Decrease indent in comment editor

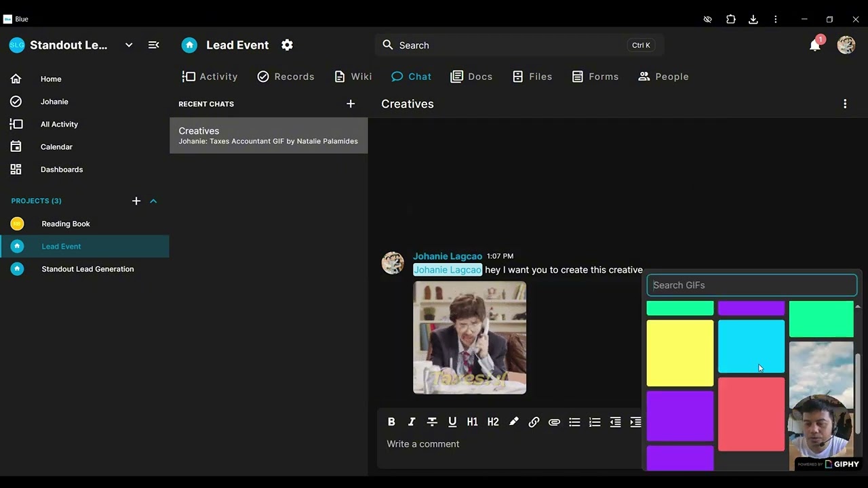(x=615, y=422)
